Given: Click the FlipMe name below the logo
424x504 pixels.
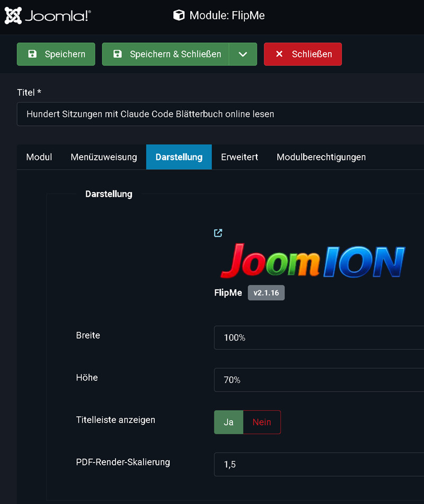Looking at the screenshot, I should pyautogui.click(x=228, y=292).
